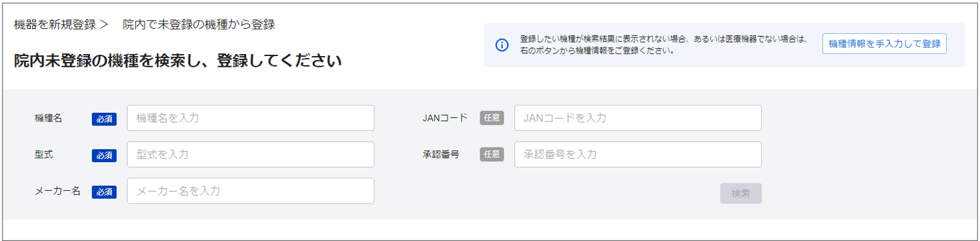Image resolution: width=980 pixels, height=241 pixels.
Task: Click the 必須 badge beside 型式
Action: [x=104, y=155]
